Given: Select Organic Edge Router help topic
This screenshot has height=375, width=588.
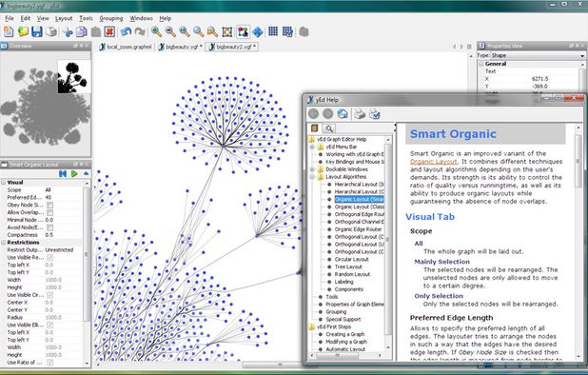Looking at the screenshot, I should coord(358,229).
